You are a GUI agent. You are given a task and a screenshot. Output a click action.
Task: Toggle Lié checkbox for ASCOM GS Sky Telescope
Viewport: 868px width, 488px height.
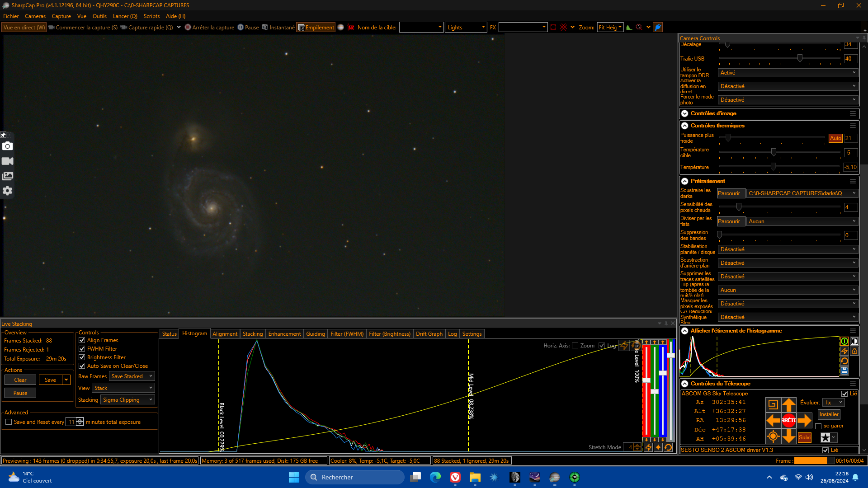[x=844, y=394]
